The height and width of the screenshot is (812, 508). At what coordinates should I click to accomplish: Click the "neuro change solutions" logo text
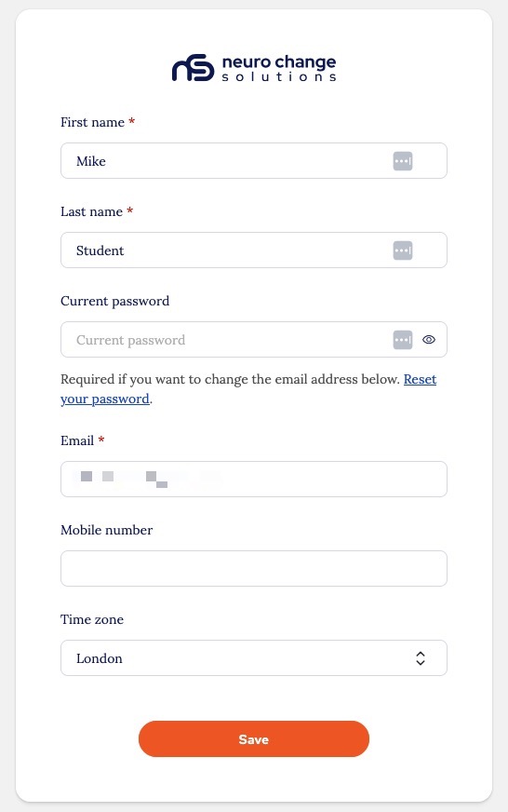[279, 68]
